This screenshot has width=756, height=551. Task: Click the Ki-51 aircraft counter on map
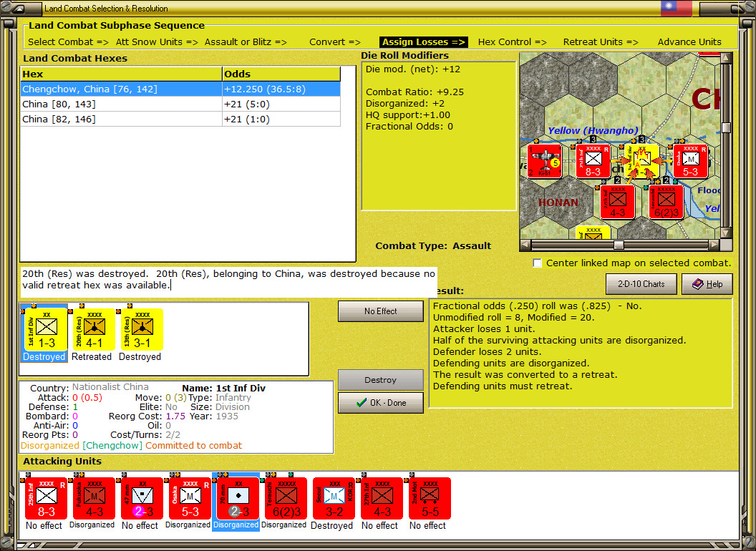coord(544,161)
